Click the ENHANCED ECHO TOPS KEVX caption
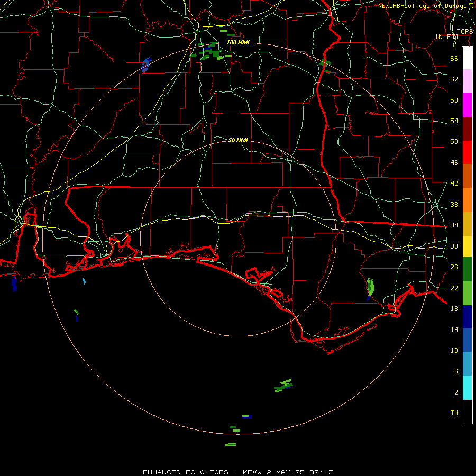 pos(237,472)
